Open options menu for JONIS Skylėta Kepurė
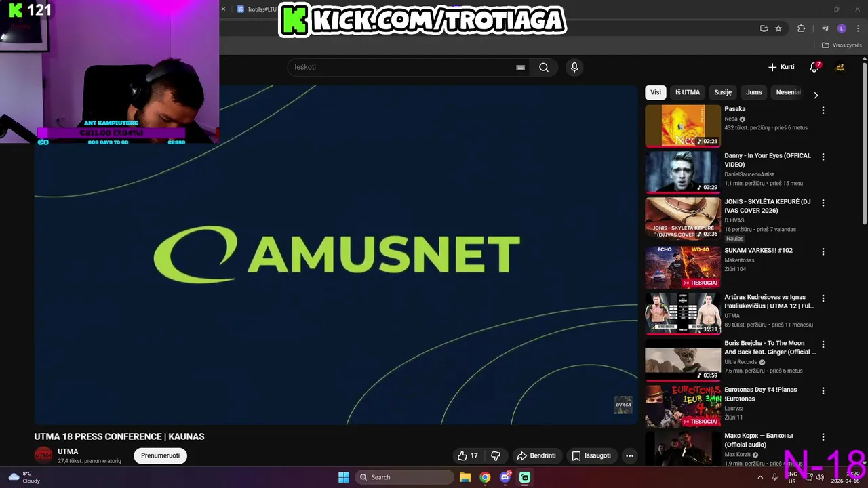 (x=823, y=203)
